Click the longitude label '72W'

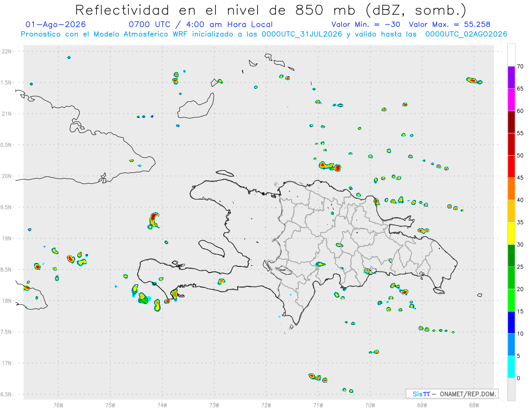[266, 405]
